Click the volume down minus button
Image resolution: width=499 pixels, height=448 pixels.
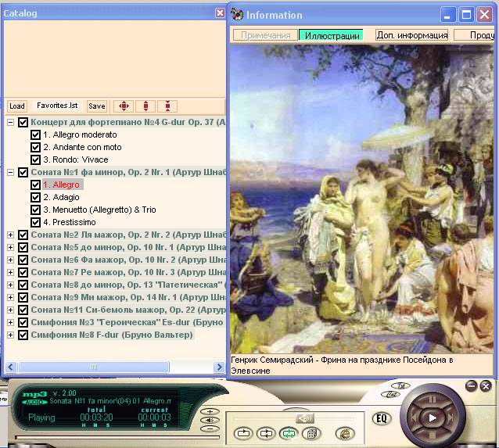coord(210,428)
